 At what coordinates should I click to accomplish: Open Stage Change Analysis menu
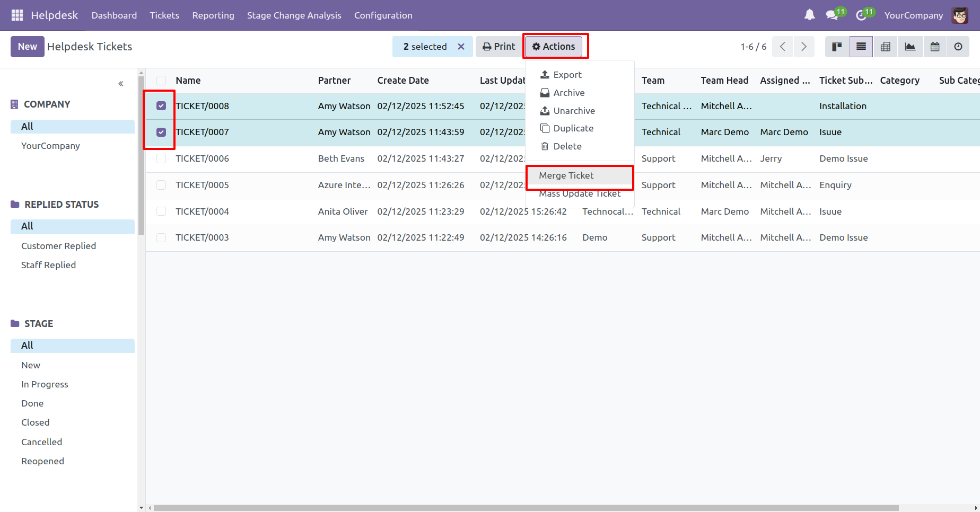pyautogui.click(x=294, y=15)
